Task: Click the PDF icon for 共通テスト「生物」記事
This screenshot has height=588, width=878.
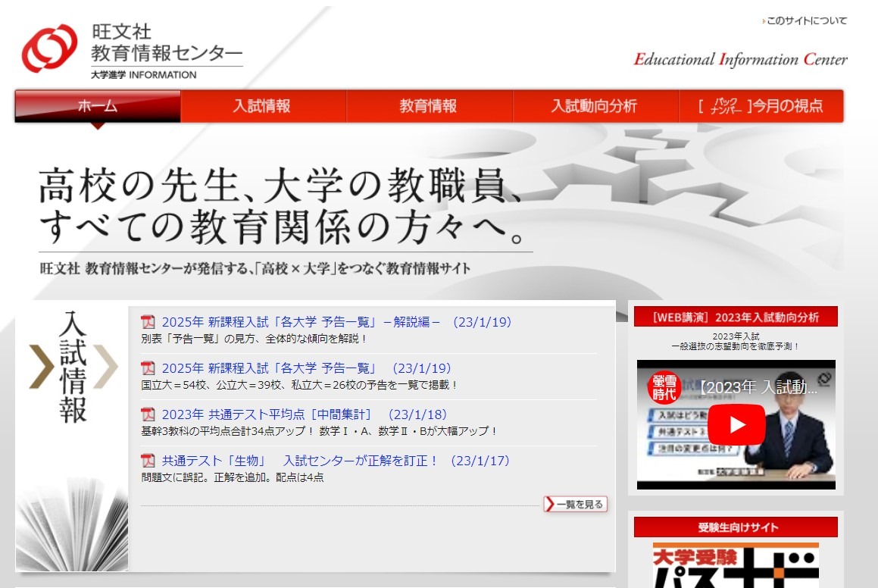Action: point(149,461)
